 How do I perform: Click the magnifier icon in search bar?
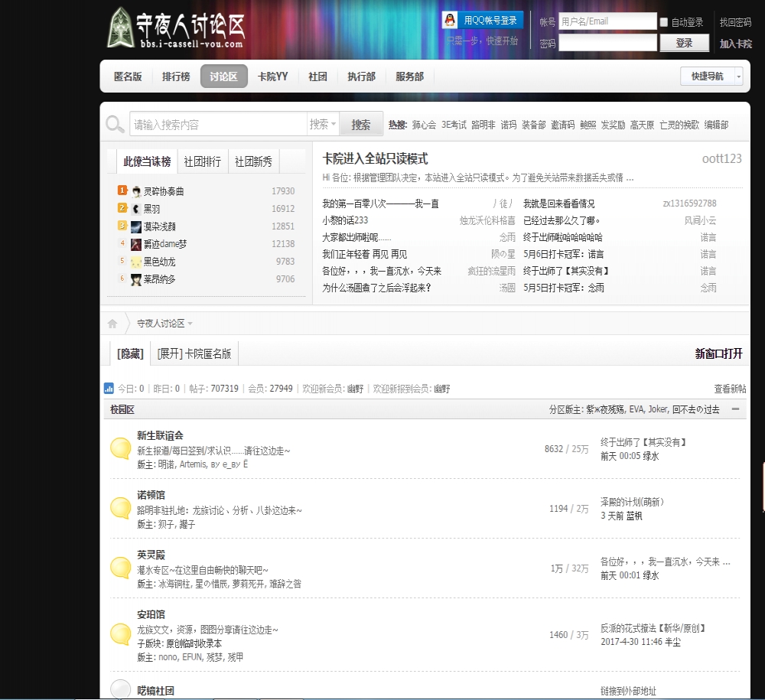pyautogui.click(x=115, y=125)
